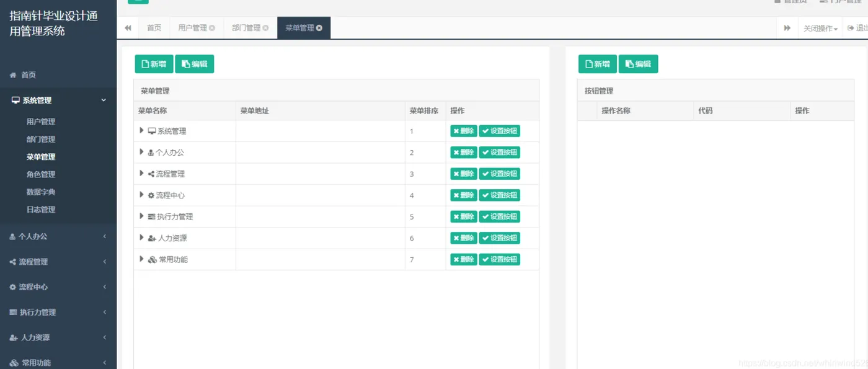Click the cubes icon beside 常用功能 in sidebar
Screen dimensions: 868x369
click(14, 363)
